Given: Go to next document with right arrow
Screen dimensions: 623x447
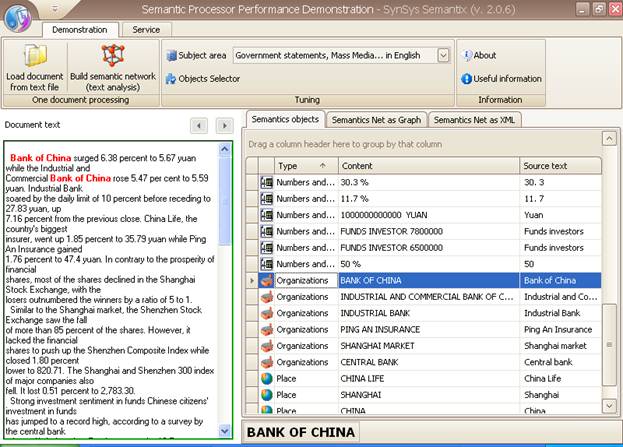Looking at the screenshot, I should coord(224,126).
